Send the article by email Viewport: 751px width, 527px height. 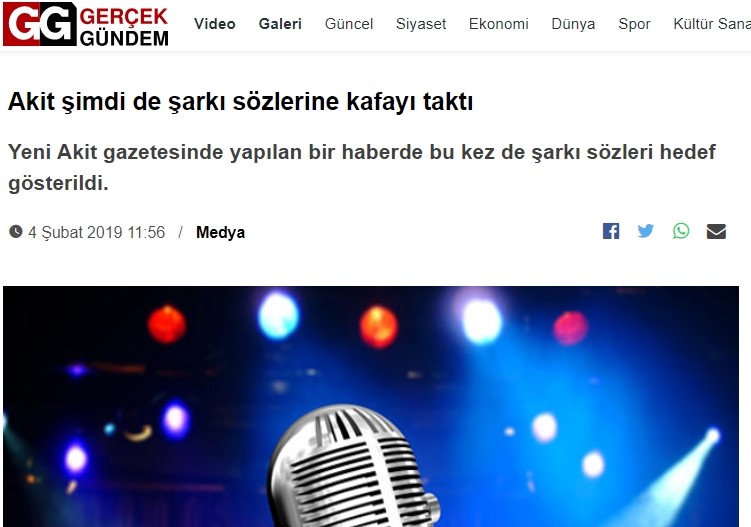pos(716,231)
